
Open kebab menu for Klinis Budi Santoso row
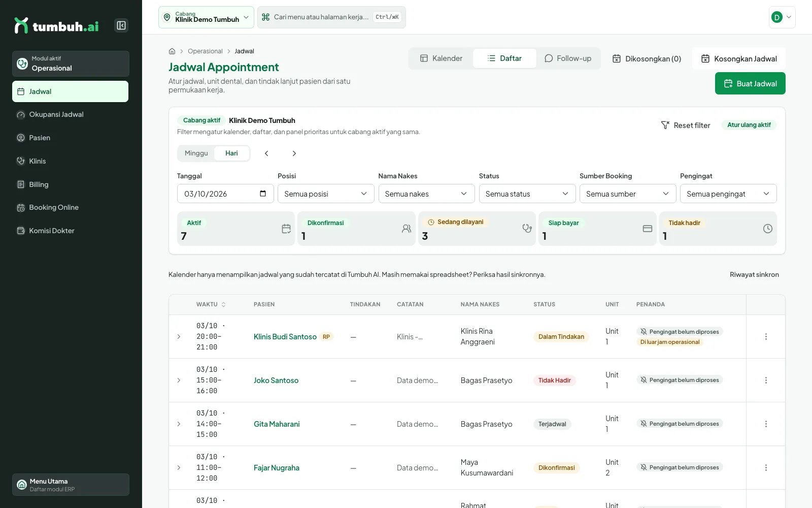[x=766, y=337]
